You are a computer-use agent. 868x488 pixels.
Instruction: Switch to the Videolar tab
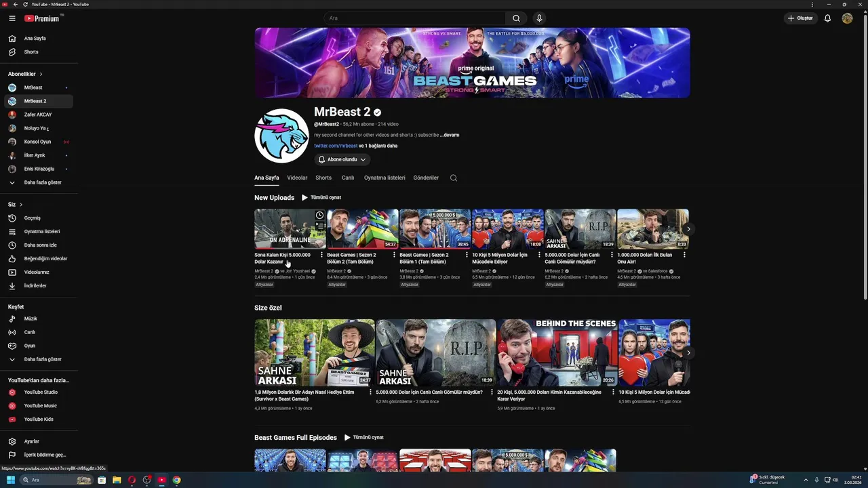[297, 178]
